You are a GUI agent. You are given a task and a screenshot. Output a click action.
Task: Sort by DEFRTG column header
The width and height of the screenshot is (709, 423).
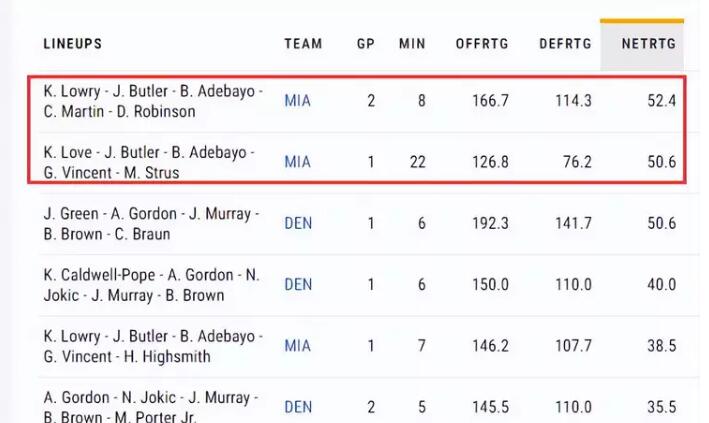coord(565,44)
